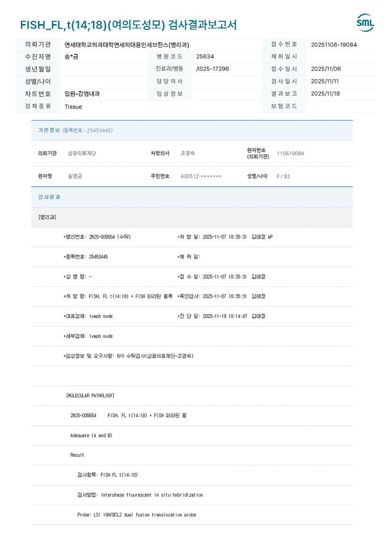The height and width of the screenshot is (554, 392).
Task: Click the SML logo in the header
Action: 365,23
